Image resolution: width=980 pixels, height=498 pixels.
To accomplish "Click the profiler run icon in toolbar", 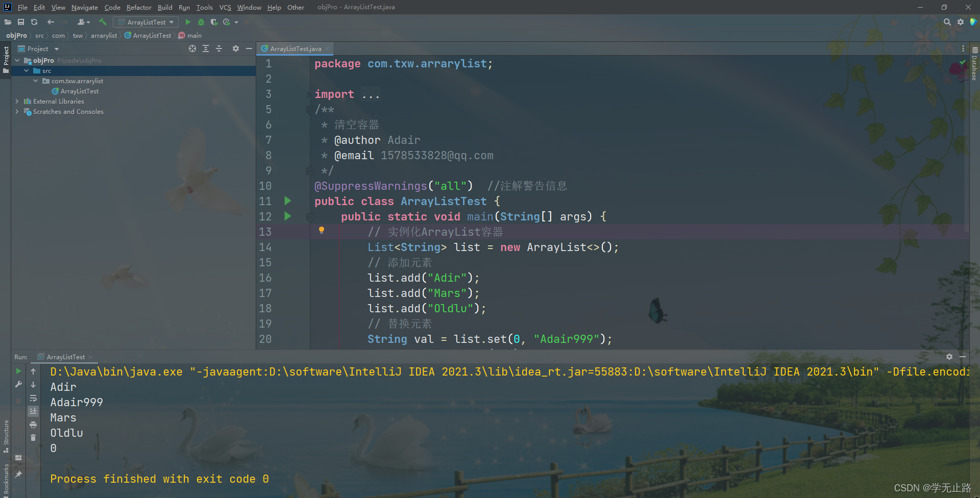I will 226,22.
